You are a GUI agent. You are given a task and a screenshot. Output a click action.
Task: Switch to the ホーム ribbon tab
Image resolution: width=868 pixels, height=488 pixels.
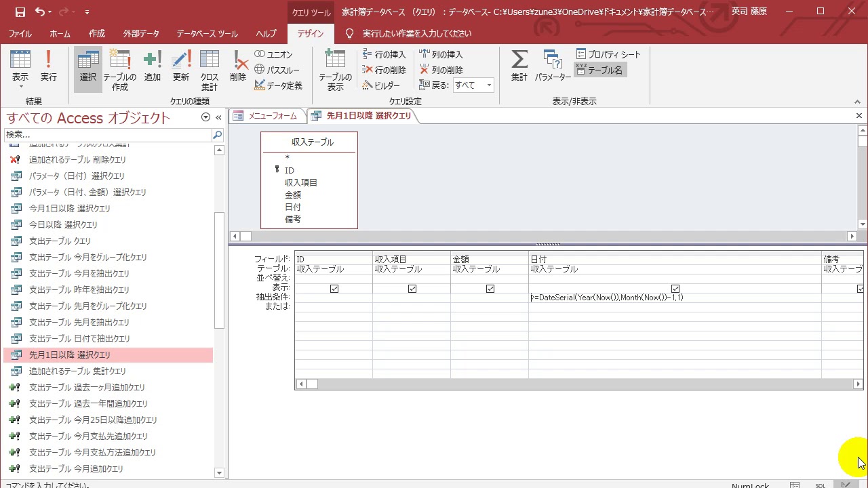[60, 33]
